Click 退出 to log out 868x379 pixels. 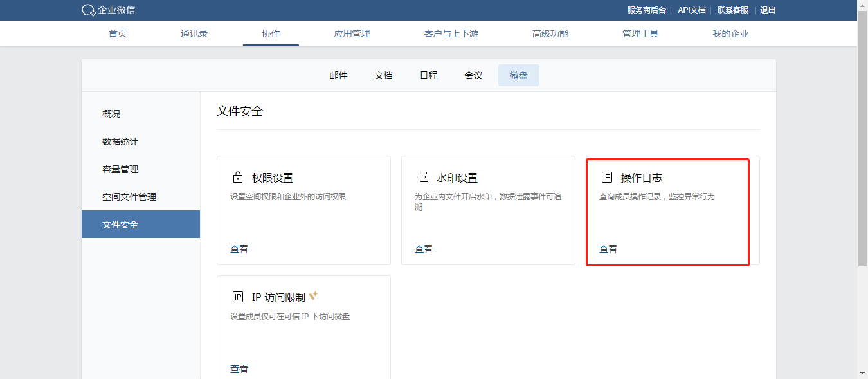(x=768, y=10)
